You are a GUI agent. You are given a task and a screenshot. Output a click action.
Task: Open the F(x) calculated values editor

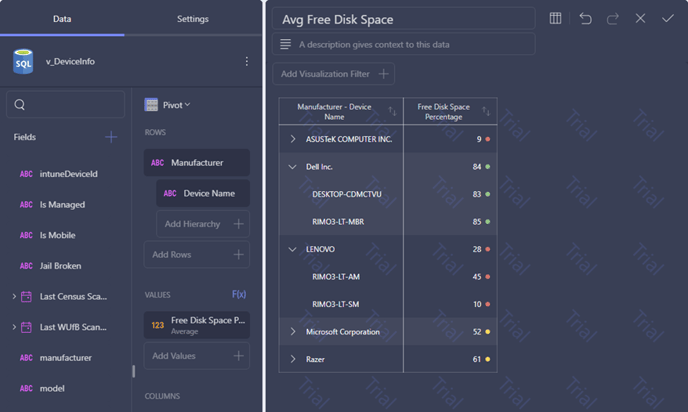(x=239, y=294)
